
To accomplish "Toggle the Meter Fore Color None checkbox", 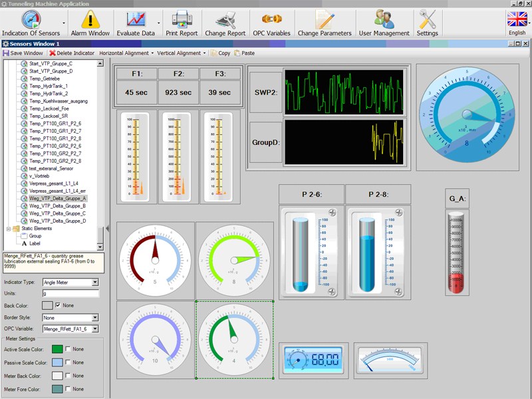I will coord(68,389).
